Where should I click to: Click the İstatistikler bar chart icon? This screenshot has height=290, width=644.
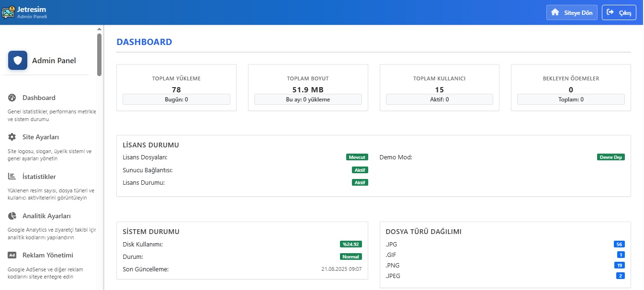(12, 177)
